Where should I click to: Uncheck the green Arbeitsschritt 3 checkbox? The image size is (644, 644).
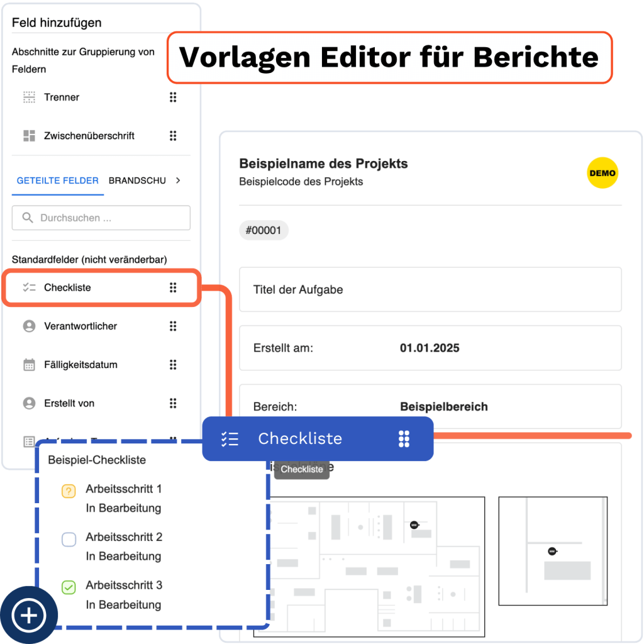pos(69,587)
